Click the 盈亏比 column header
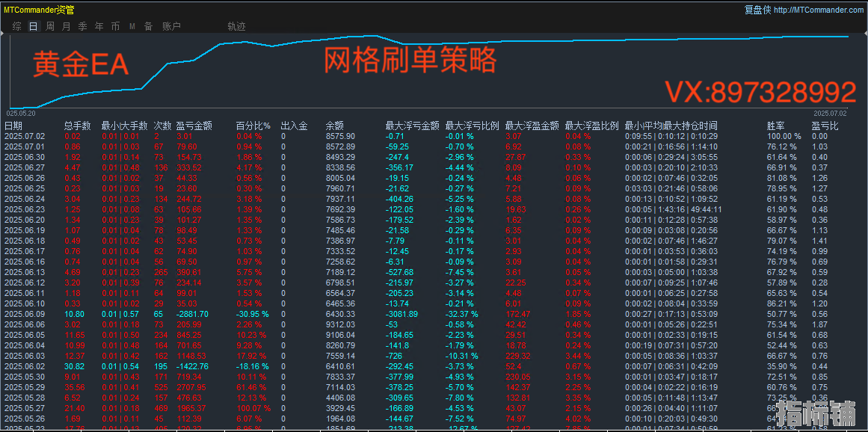This screenshot has height=432, width=868. [825, 126]
